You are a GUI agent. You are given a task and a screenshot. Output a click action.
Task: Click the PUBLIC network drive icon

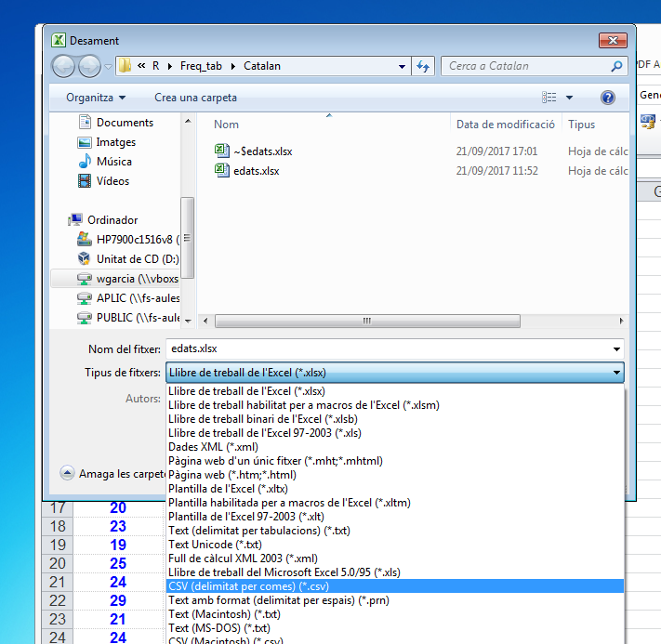(85, 318)
